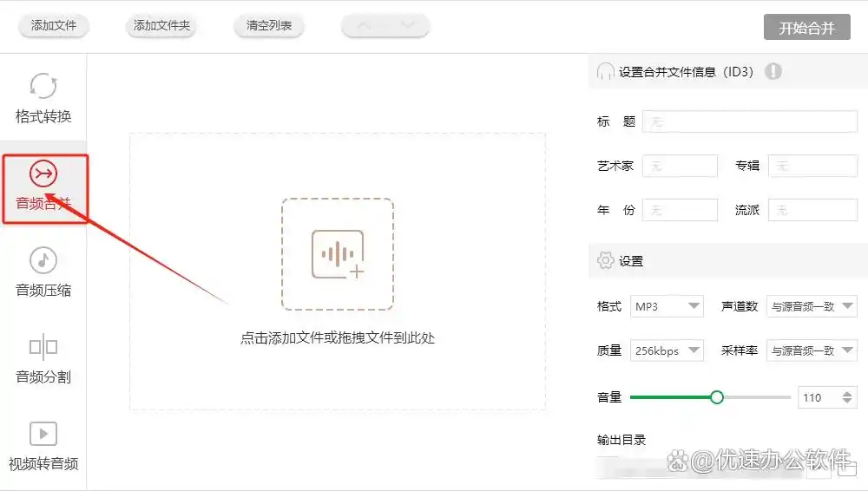Click the 清空列表 button
The width and height of the screenshot is (868, 491).
pyautogui.click(x=269, y=25)
